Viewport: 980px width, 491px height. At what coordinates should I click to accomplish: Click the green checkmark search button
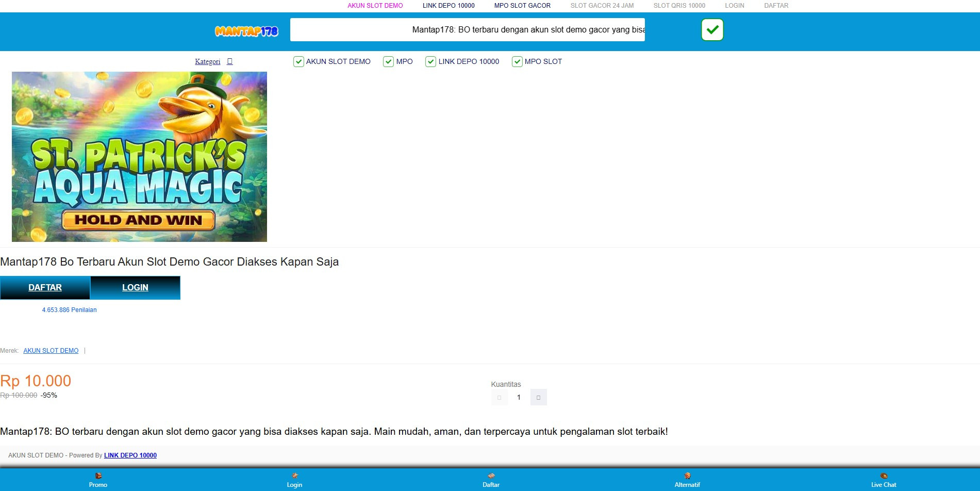[x=712, y=29]
